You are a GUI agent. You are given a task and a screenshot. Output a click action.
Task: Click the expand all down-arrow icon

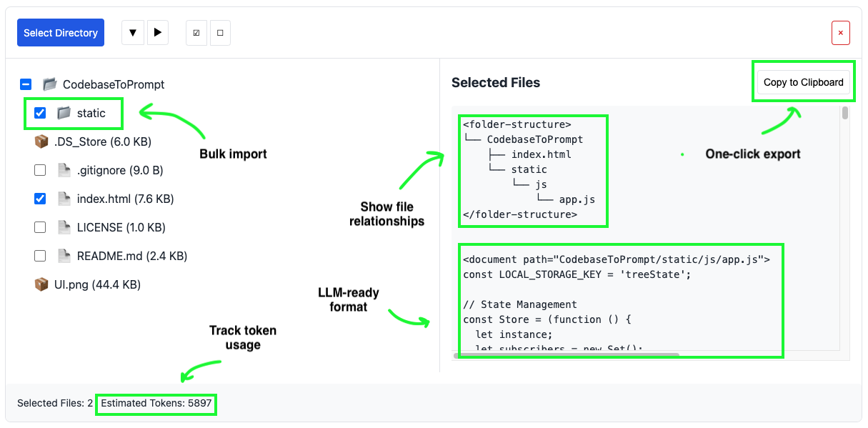pyautogui.click(x=133, y=33)
